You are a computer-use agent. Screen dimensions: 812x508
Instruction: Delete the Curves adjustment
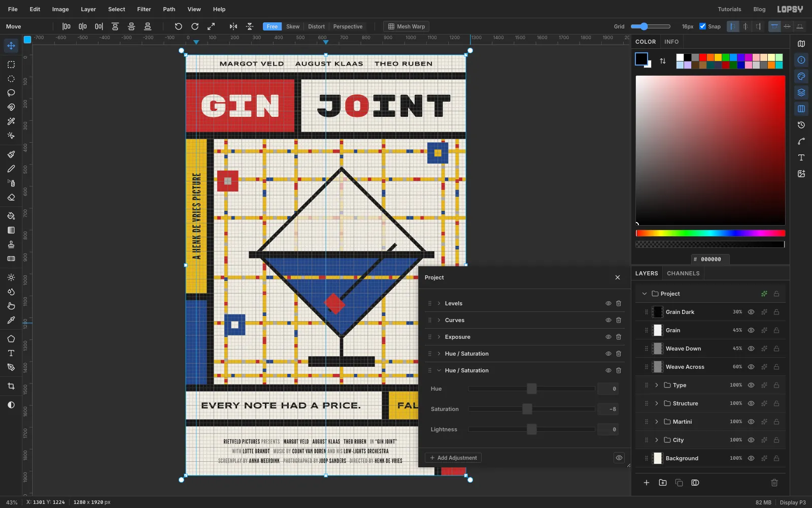pos(619,320)
